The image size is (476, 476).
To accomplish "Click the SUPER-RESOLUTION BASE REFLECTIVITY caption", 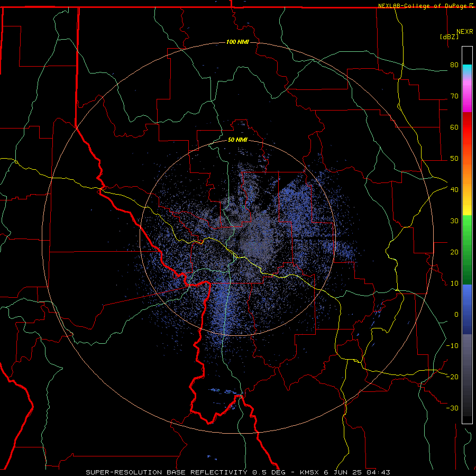I will 167,472.
